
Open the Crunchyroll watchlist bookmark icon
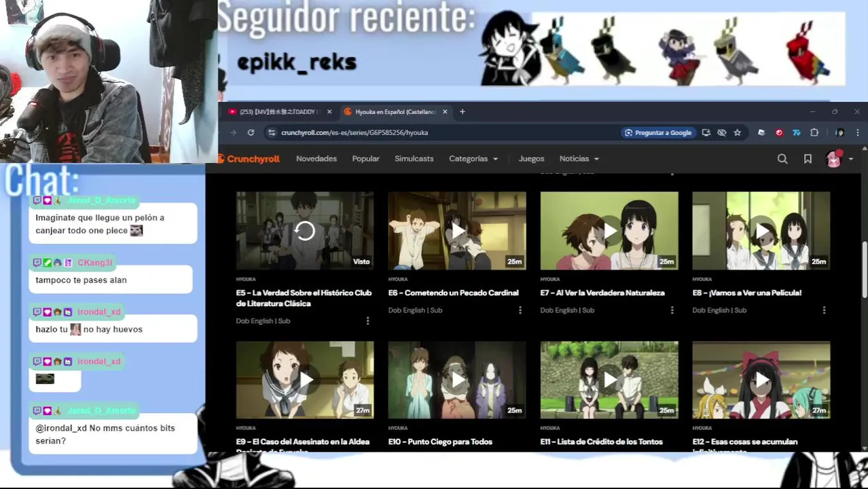pyautogui.click(x=808, y=159)
